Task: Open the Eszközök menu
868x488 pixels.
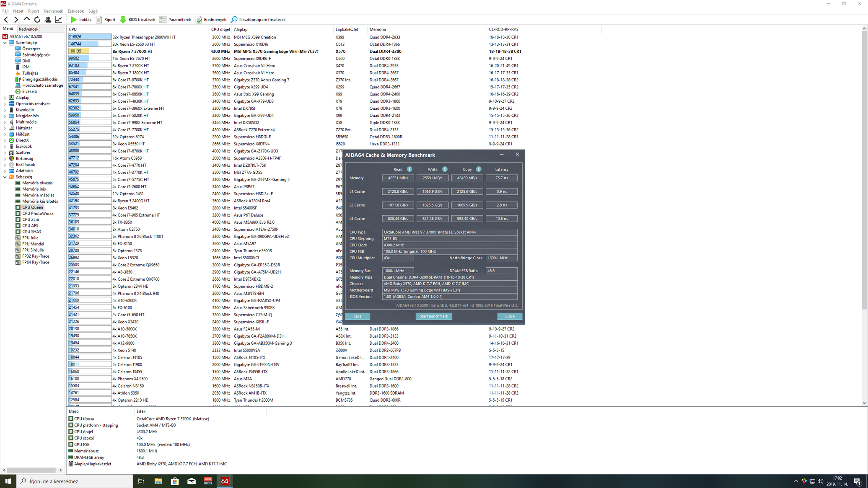Action: (x=75, y=11)
